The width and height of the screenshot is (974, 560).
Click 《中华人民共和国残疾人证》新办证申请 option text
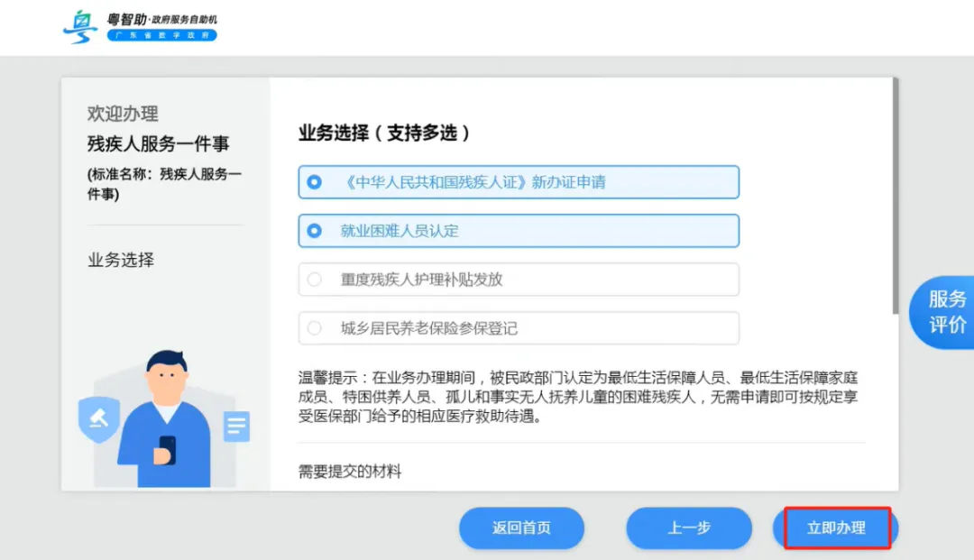tap(473, 182)
